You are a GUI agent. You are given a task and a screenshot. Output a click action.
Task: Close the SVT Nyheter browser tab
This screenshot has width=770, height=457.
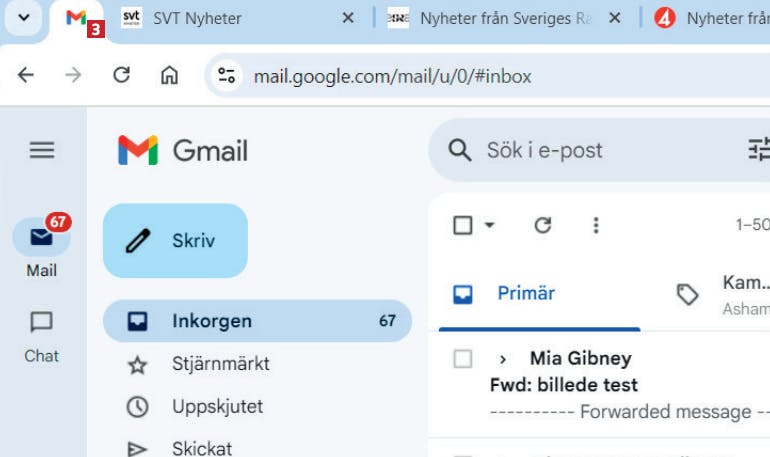tap(348, 18)
